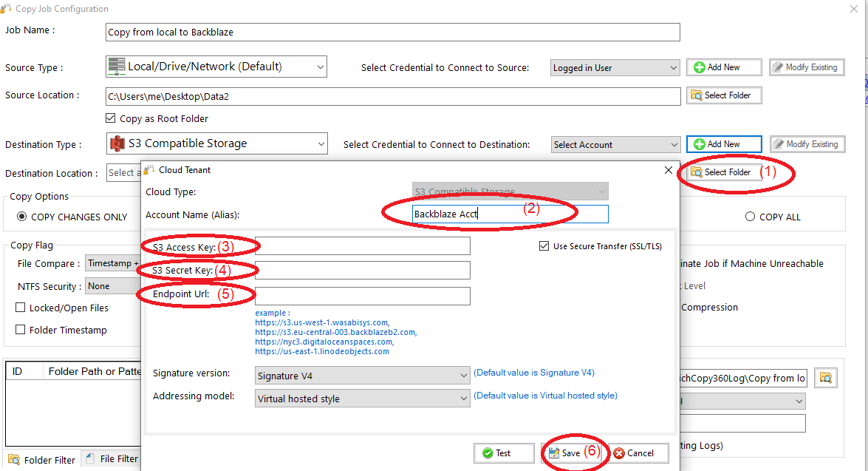868x471 pixels.
Task: Select the COPY ALL radio option
Action: [x=750, y=217]
